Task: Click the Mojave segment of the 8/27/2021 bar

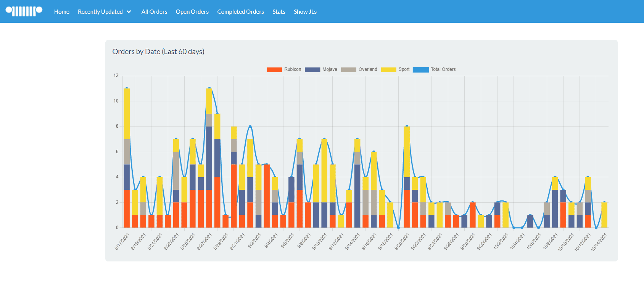Action: 209,158
